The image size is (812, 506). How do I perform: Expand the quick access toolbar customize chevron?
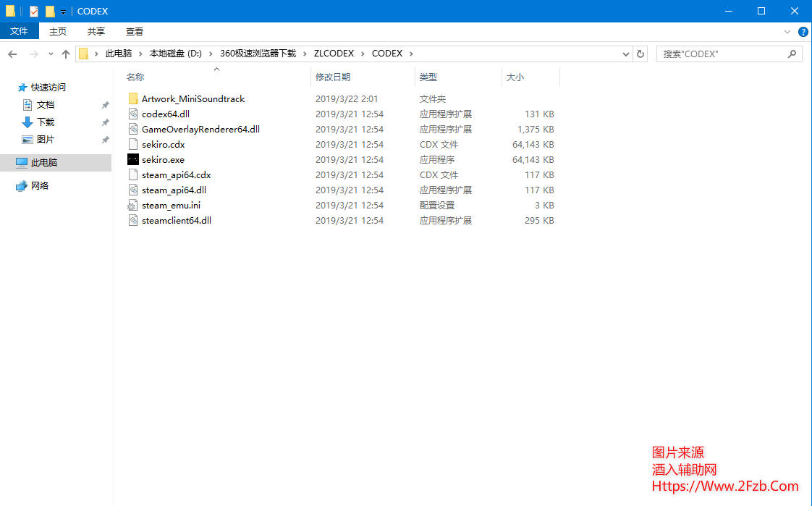click(63, 12)
